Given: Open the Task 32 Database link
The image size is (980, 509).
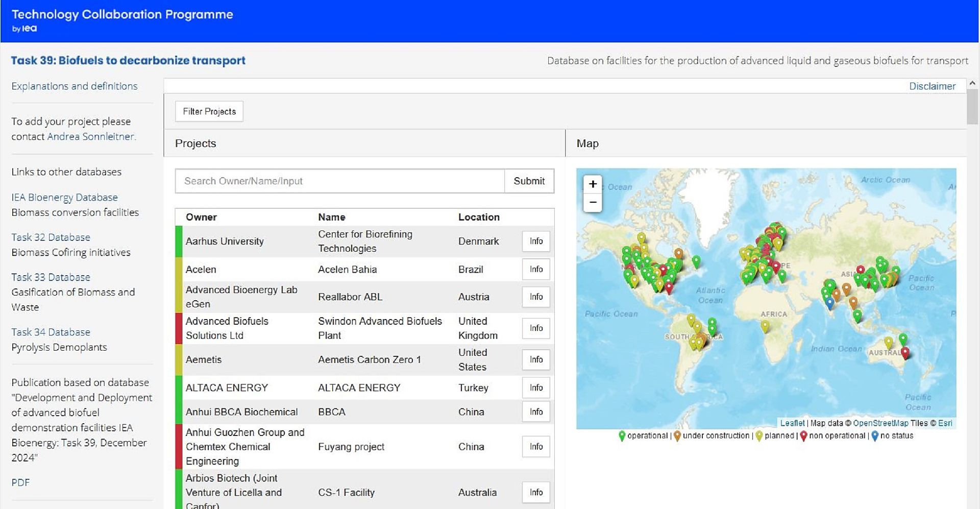Looking at the screenshot, I should [51, 237].
